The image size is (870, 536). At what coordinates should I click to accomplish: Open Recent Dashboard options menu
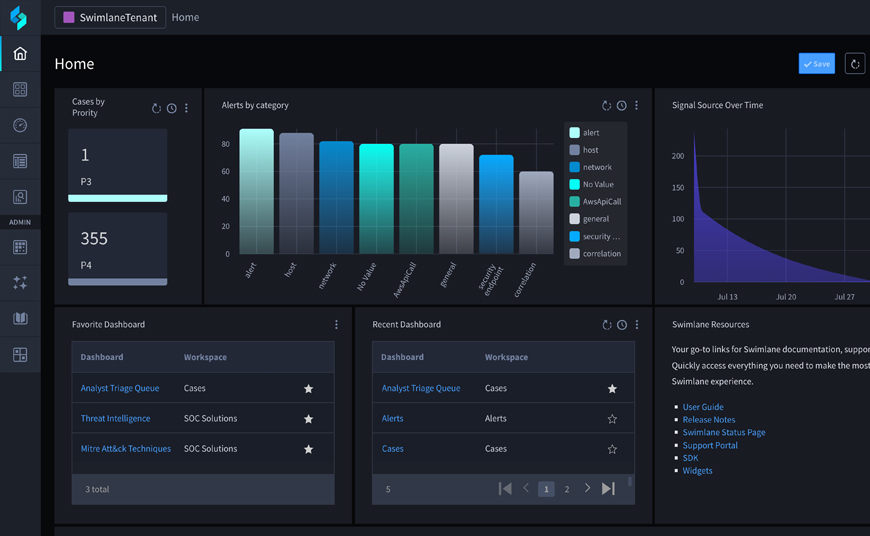click(637, 325)
